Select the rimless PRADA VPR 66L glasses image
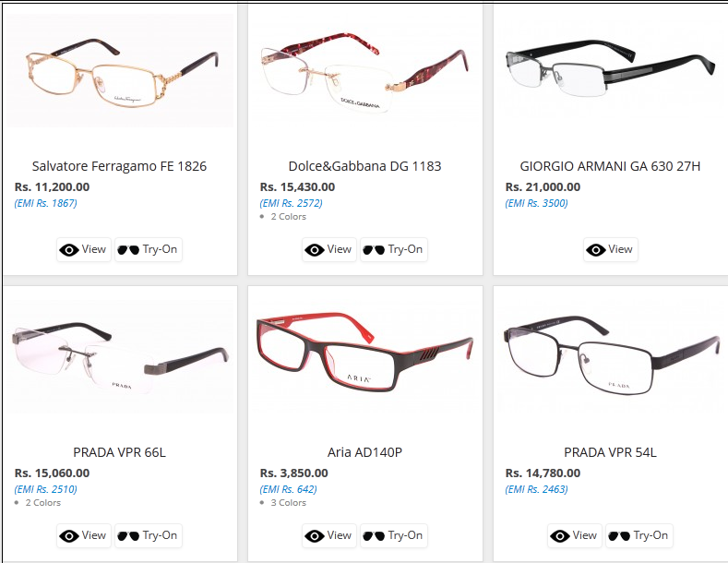This screenshot has height=563, width=728. [x=120, y=357]
